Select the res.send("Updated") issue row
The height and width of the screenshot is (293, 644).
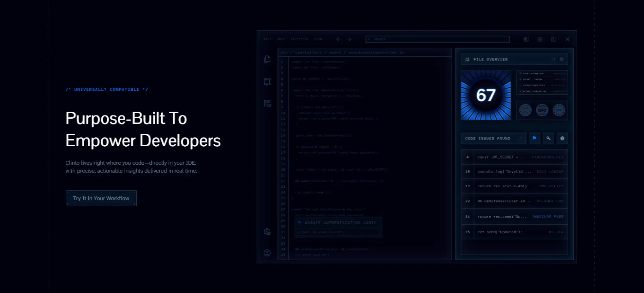point(514,232)
